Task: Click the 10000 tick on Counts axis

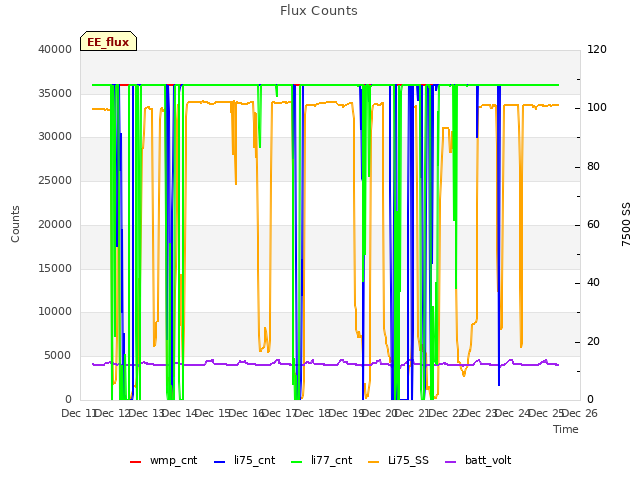Action: click(55, 312)
